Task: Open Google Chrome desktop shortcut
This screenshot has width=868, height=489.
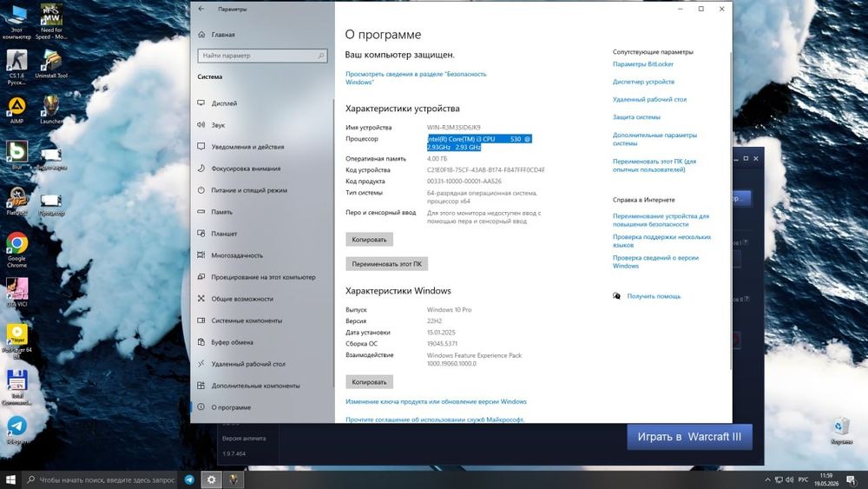Action: 16,250
